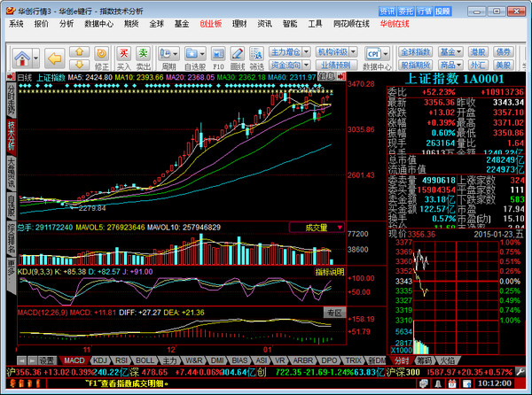Open the 筛选 stock filter icon
This screenshot has height=395, width=532.
pos(256,58)
